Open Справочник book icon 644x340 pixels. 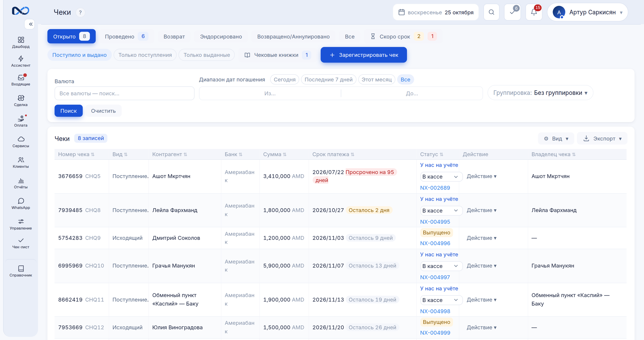pyautogui.click(x=21, y=271)
